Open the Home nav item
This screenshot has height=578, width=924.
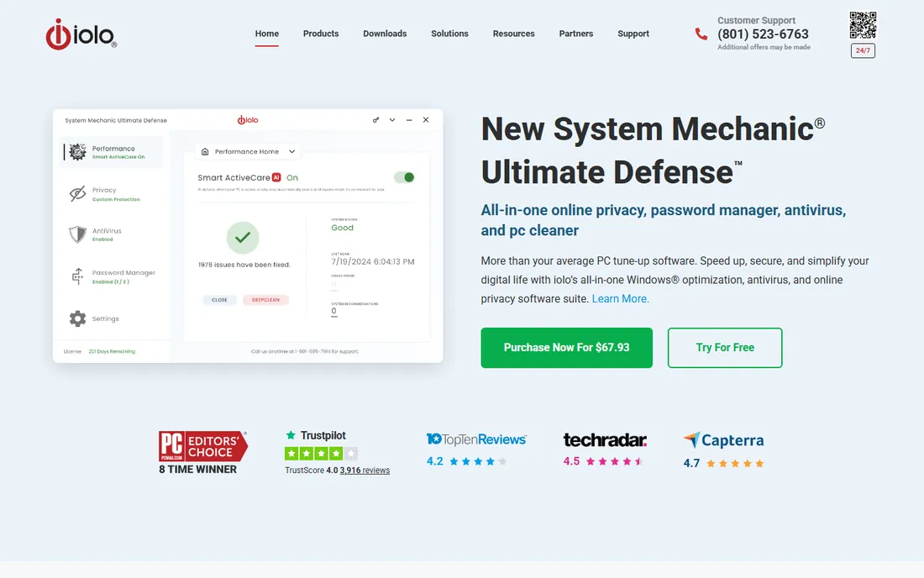pos(267,34)
